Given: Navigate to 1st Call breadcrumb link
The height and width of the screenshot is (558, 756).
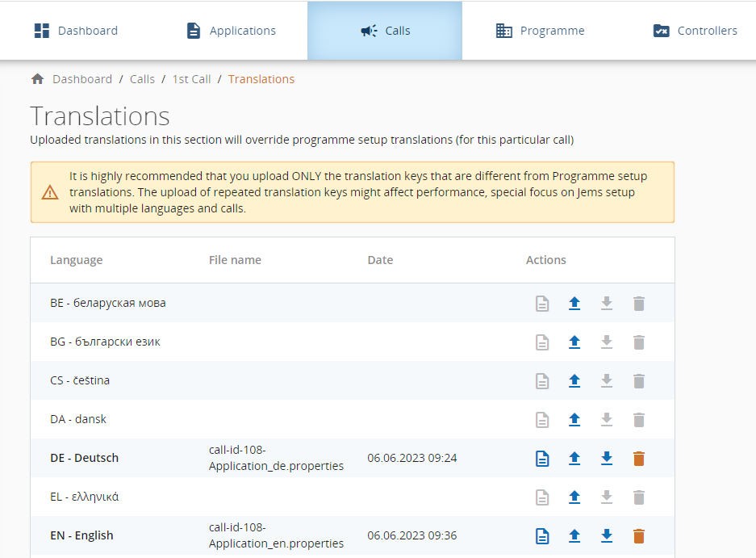Looking at the screenshot, I should [191, 79].
